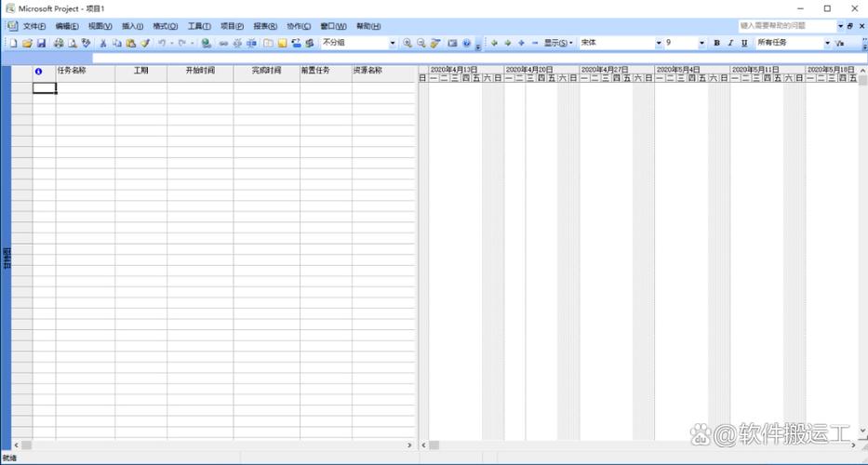This screenshot has height=465, width=868.
Task: Open the 文件(F) menu
Action: pos(33,26)
